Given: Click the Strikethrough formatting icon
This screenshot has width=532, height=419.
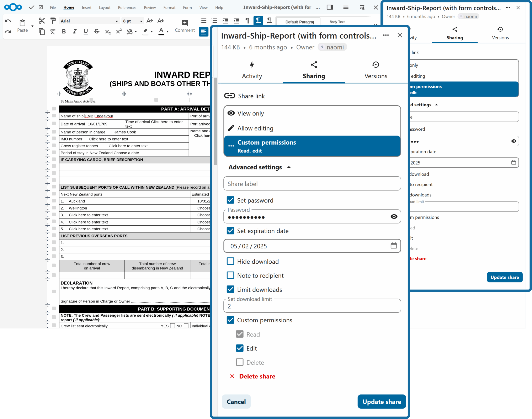Looking at the screenshot, I should (x=97, y=31).
